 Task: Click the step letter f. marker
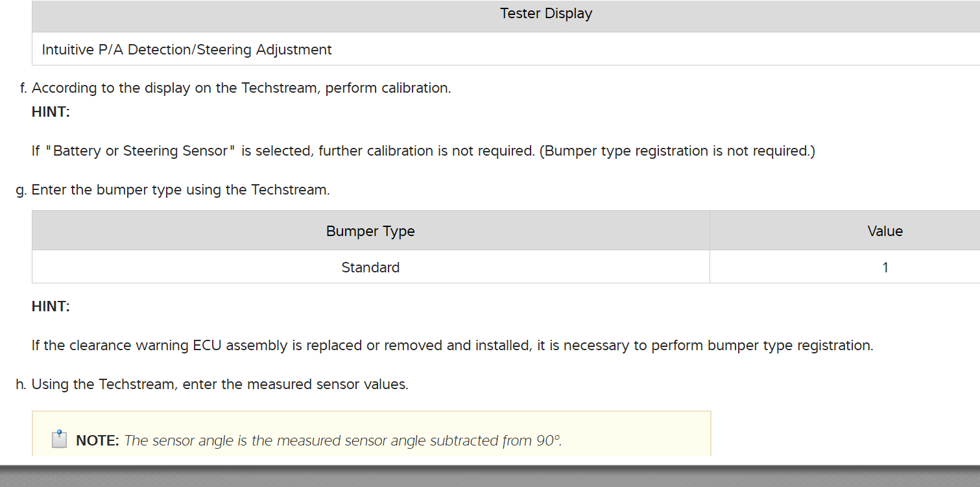pos(23,88)
